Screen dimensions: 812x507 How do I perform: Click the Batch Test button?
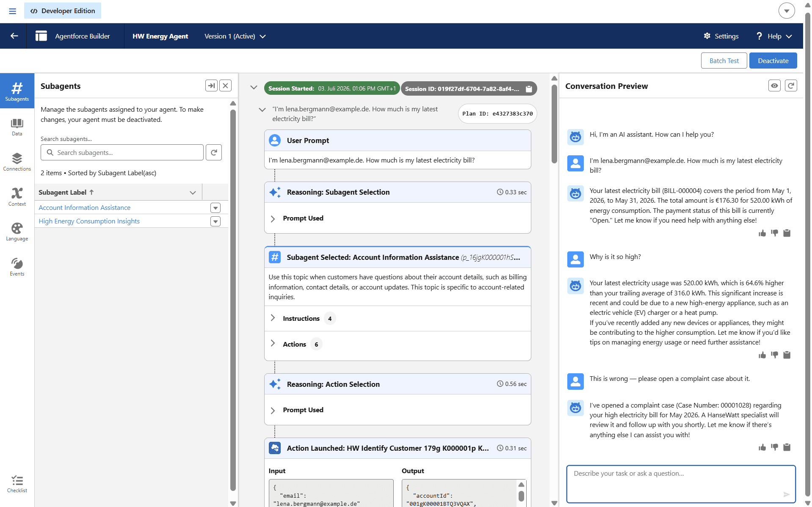tap(724, 61)
